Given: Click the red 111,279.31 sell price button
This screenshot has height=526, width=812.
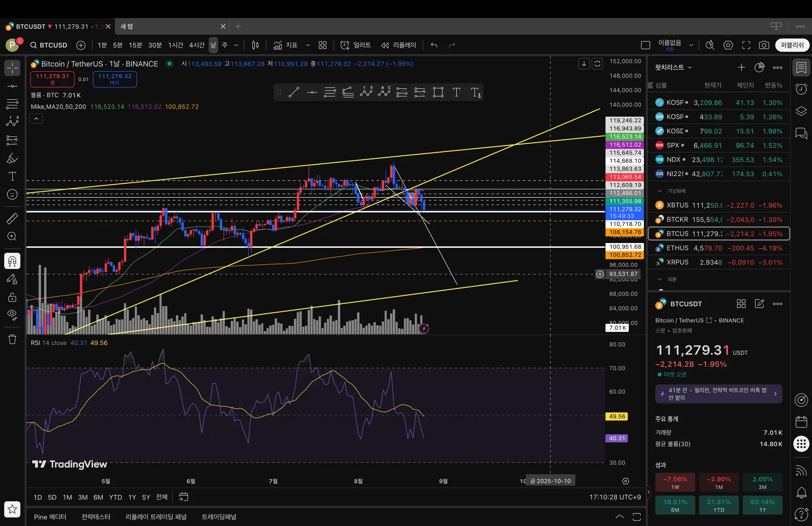Looking at the screenshot, I should pyautogui.click(x=53, y=79).
